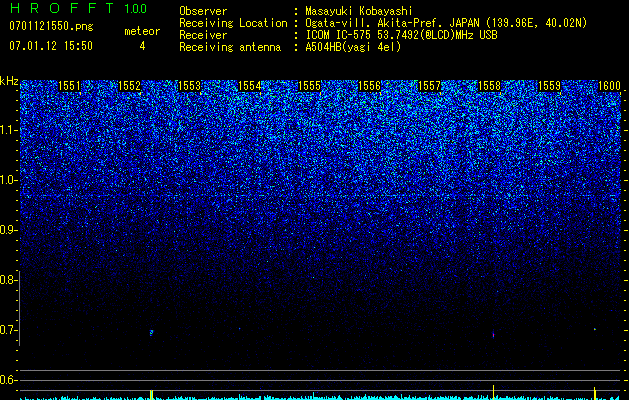Click the yellow detection spike below 1552
Viewport: 629px width, 400px height.
point(151,394)
